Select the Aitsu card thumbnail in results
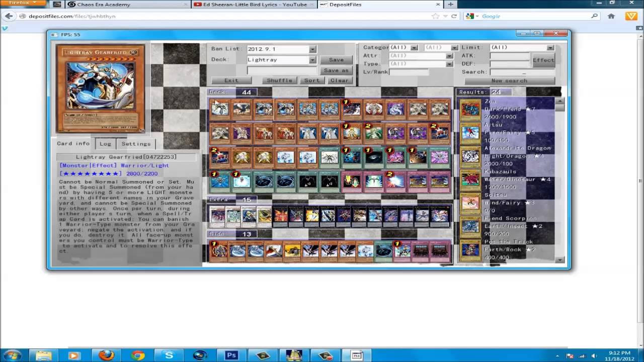The image size is (644, 362). 470,133
